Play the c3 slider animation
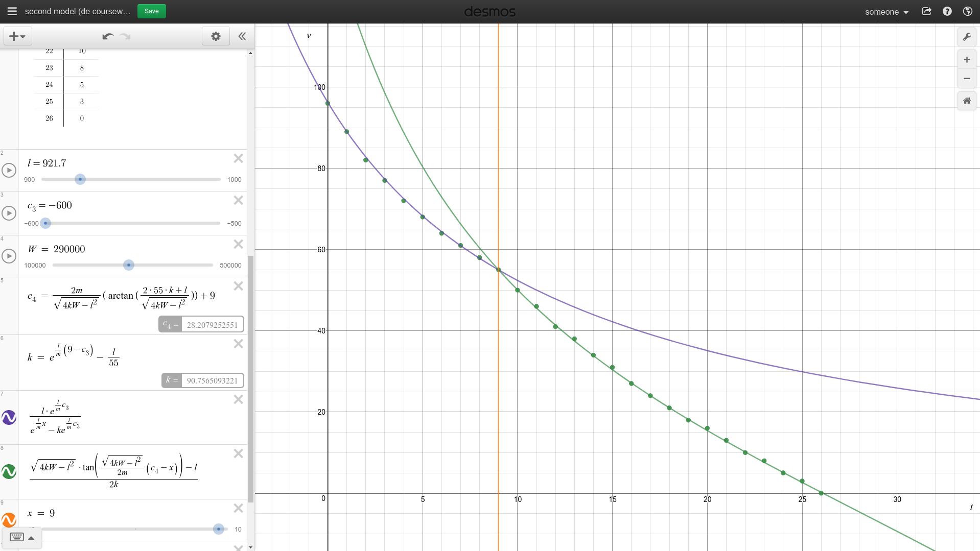980x551 pixels. pyautogui.click(x=9, y=213)
